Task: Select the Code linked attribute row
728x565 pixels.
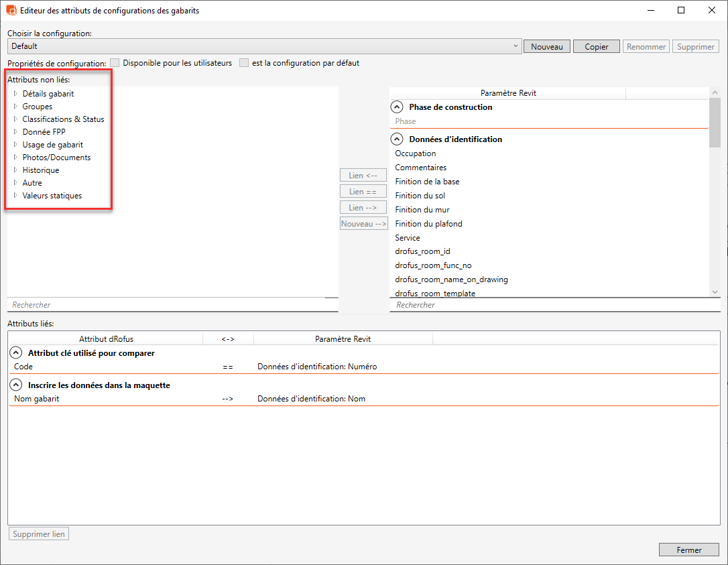Action: [x=201, y=367]
